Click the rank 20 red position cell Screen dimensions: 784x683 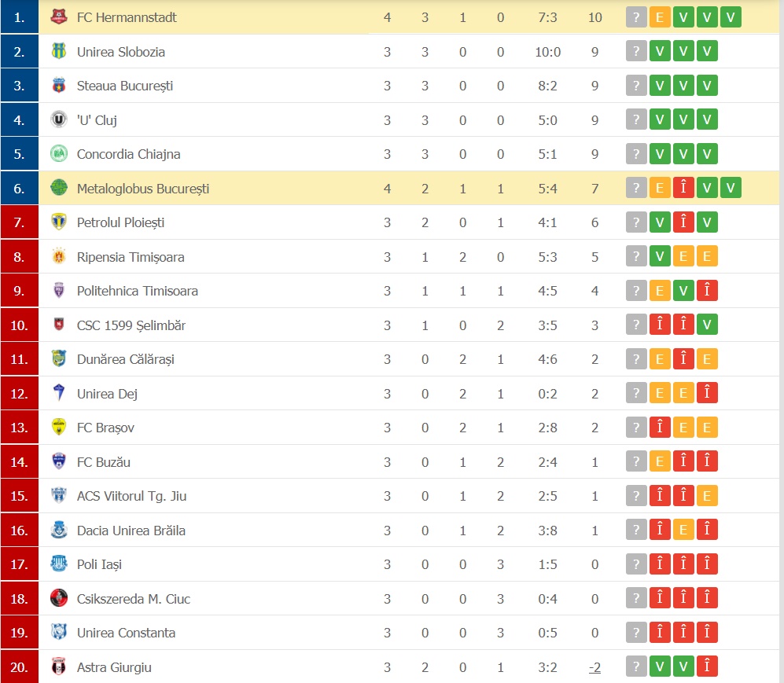click(20, 667)
